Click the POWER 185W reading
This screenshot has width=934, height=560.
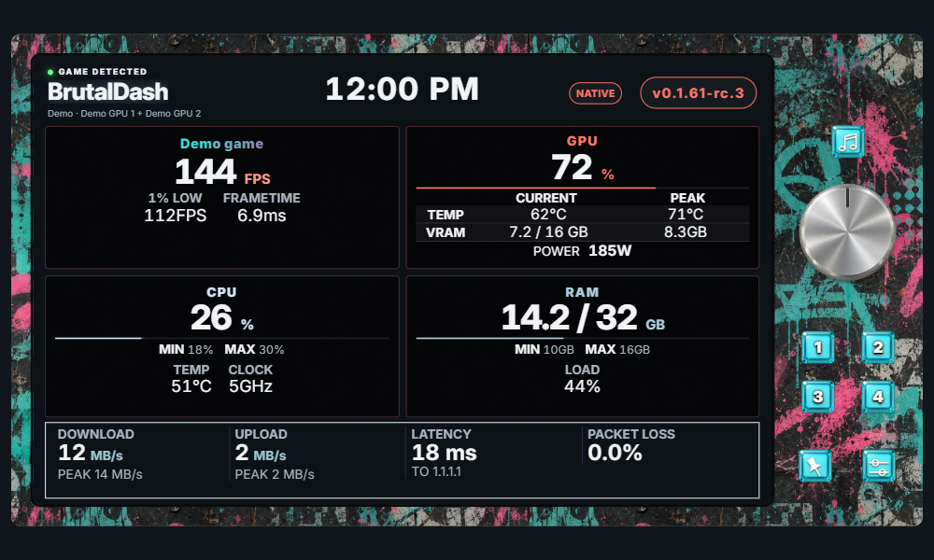(582, 250)
